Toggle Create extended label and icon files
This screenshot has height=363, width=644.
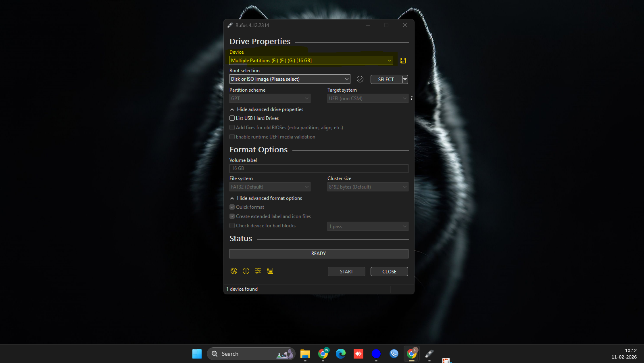(x=232, y=216)
